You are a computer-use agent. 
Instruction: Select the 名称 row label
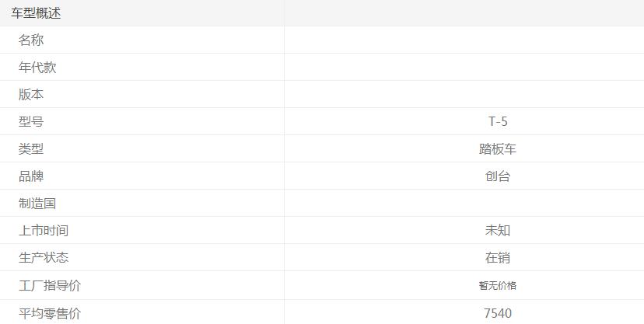click(x=31, y=40)
